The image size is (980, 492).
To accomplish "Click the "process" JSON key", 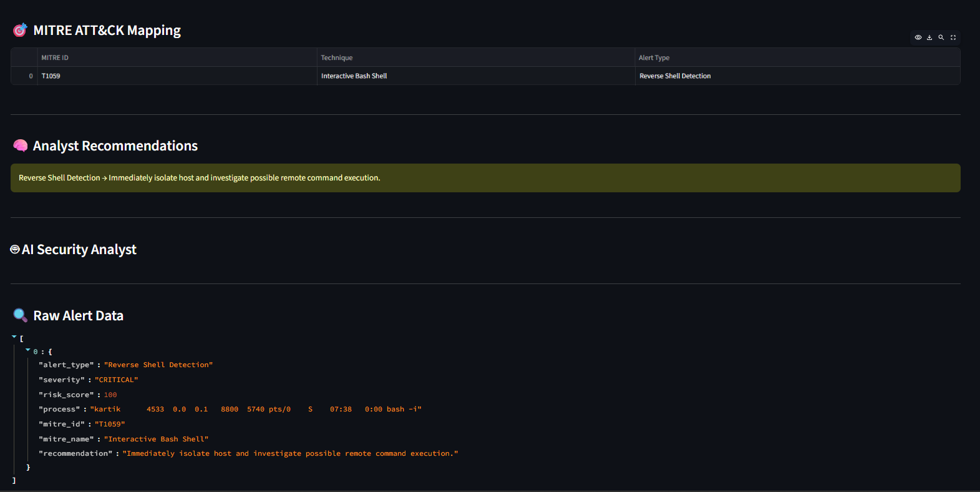I will [x=59, y=409].
